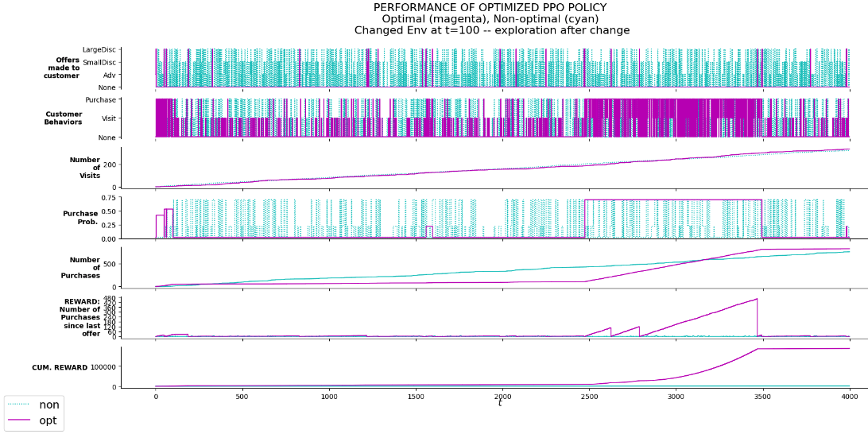Click the '100000' tick on cumulative reward axis
This screenshot has height=434, width=868.
105,367
